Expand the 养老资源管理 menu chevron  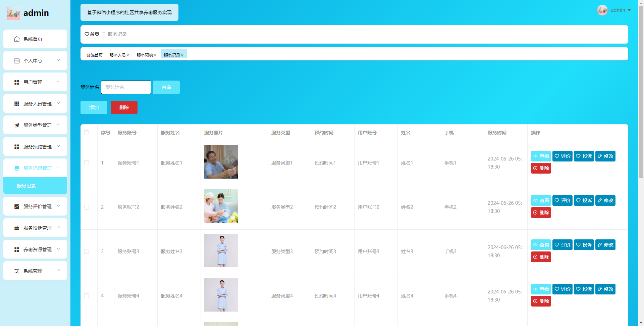[x=58, y=249]
